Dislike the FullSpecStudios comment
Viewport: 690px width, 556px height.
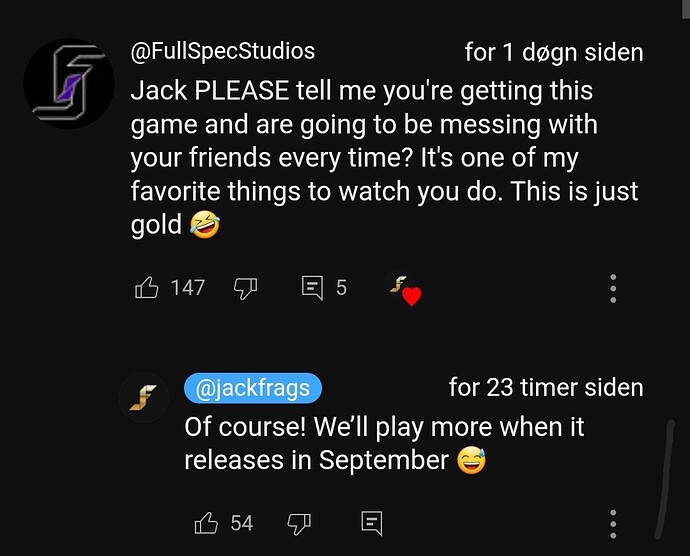(245, 289)
